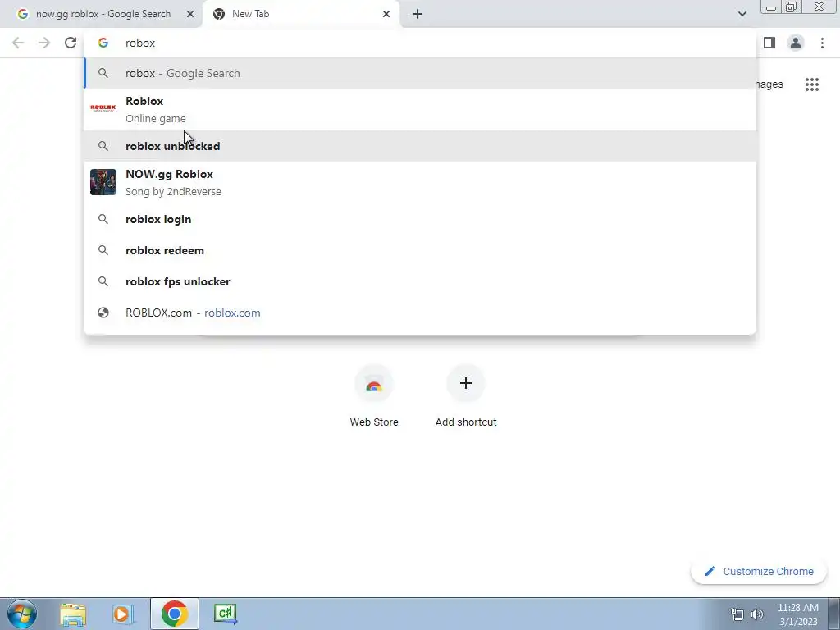840x630 pixels.
Task: Open the side panel icon
Action: click(769, 43)
